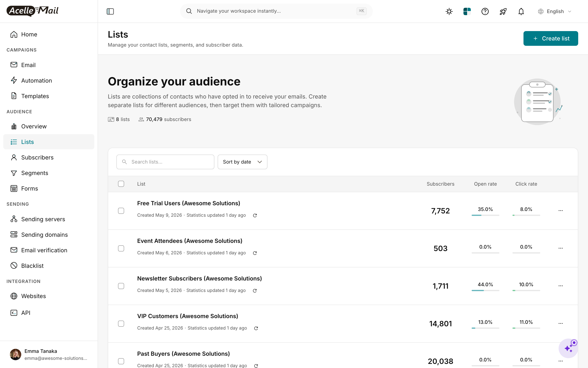Click the Search lists input field

pyautogui.click(x=165, y=162)
